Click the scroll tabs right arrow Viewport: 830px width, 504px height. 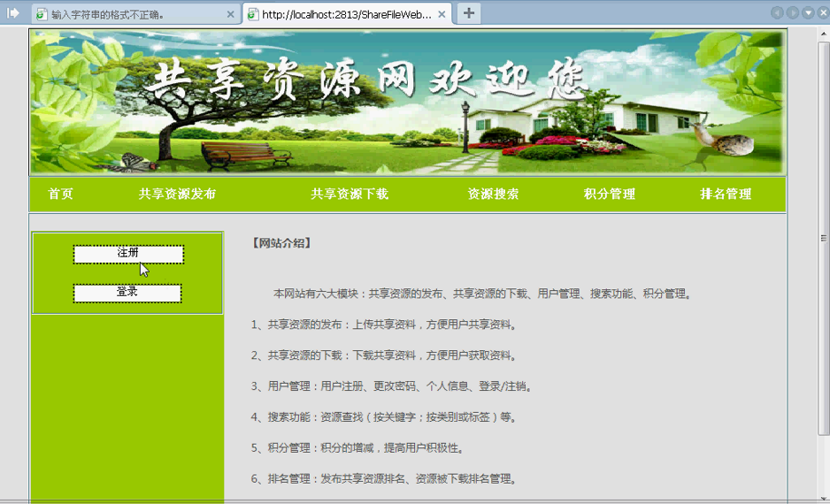(793, 12)
